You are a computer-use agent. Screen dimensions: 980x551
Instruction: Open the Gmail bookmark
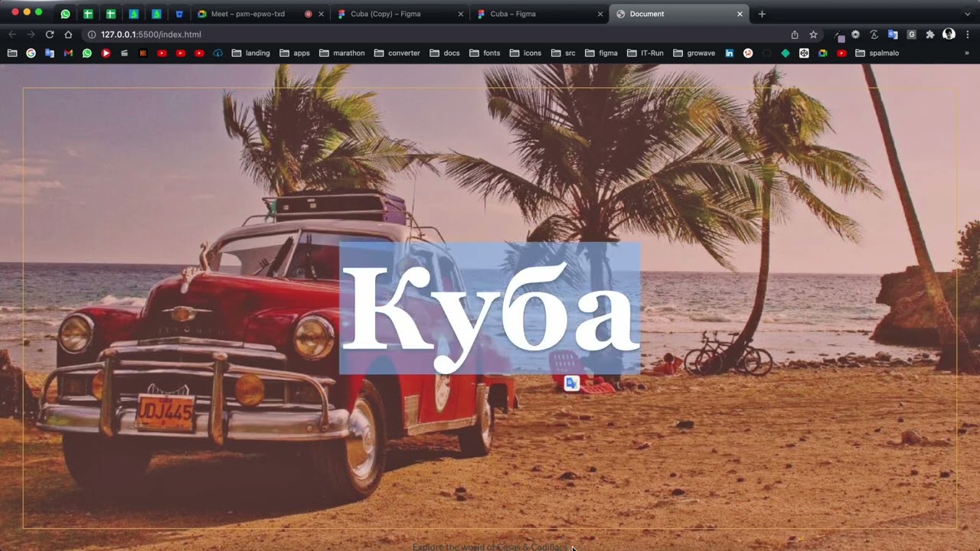(x=68, y=53)
